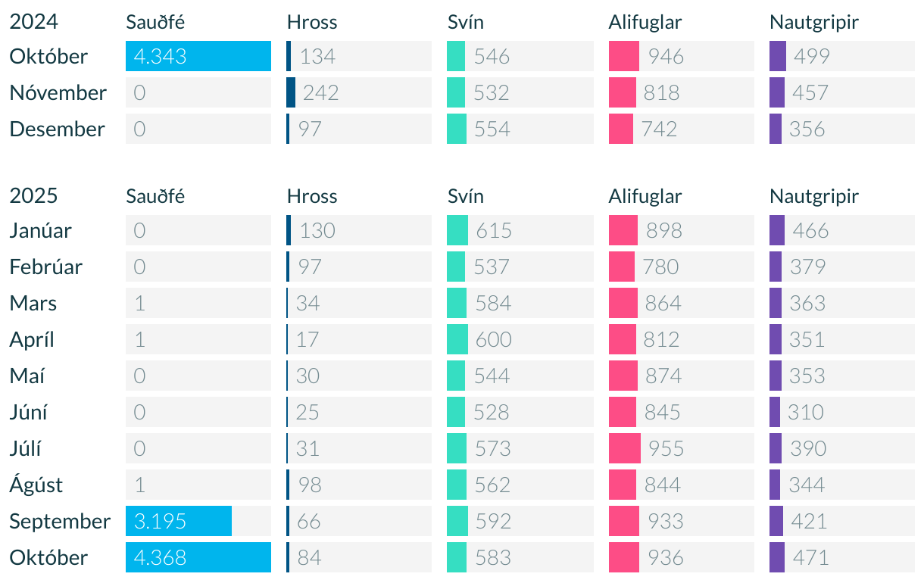Image resolution: width=924 pixels, height=580 pixels.
Task: Click the Hross value 242 in Nóvember
Action: tap(320, 92)
